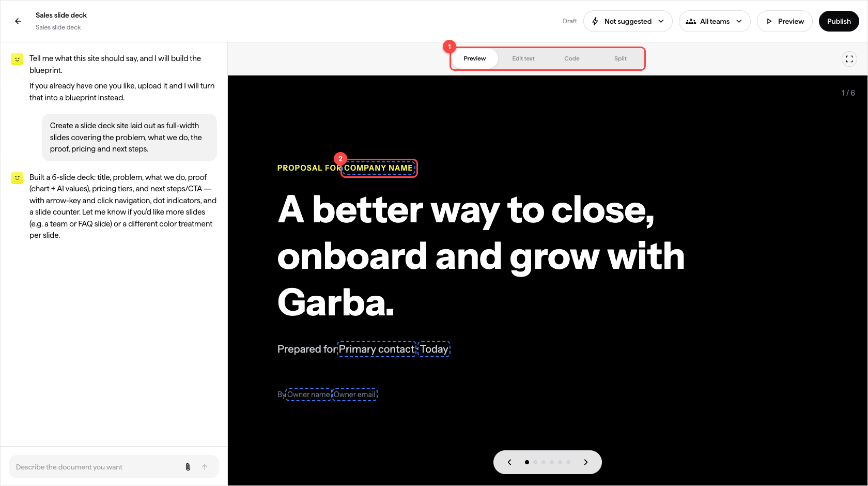Click the first slide dot indicator

click(527, 462)
